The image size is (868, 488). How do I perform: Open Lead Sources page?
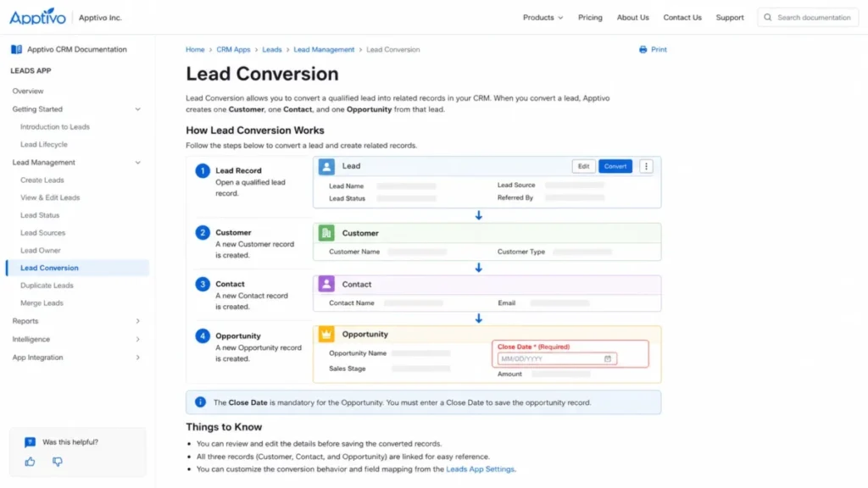(42, 233)
